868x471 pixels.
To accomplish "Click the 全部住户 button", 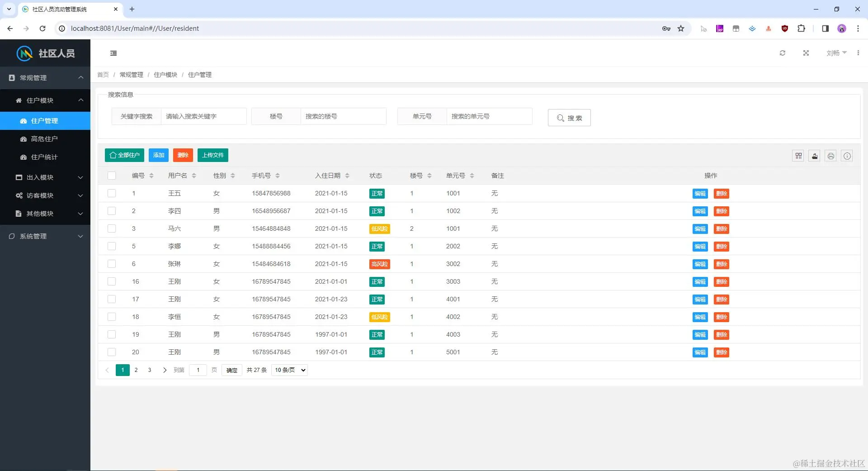I will click(x=124, y=155).
